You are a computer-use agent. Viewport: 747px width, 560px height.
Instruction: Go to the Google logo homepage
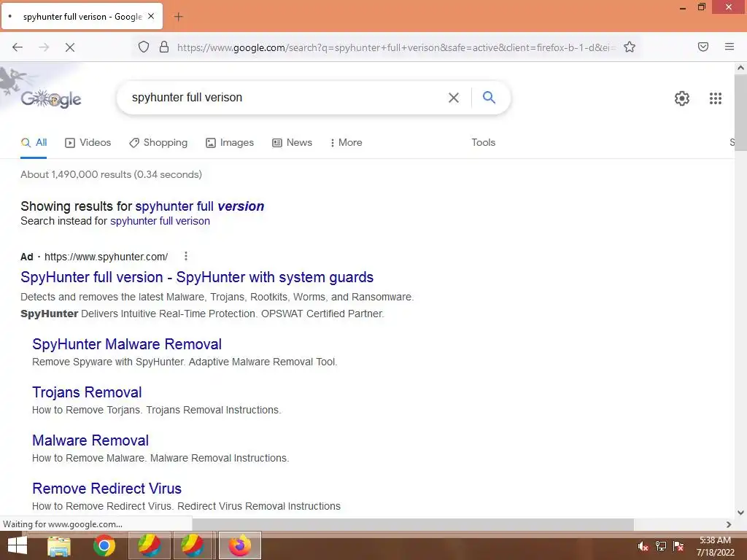[x=51, y=98]
